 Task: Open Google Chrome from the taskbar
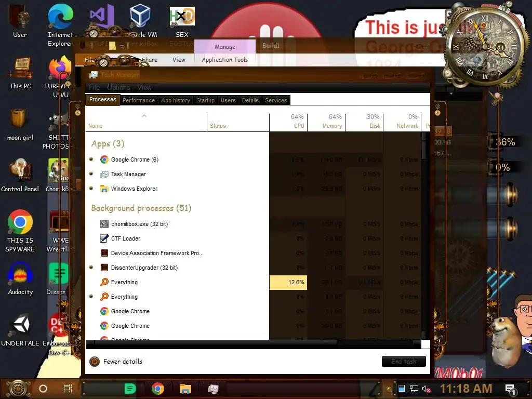pos(158,389)
